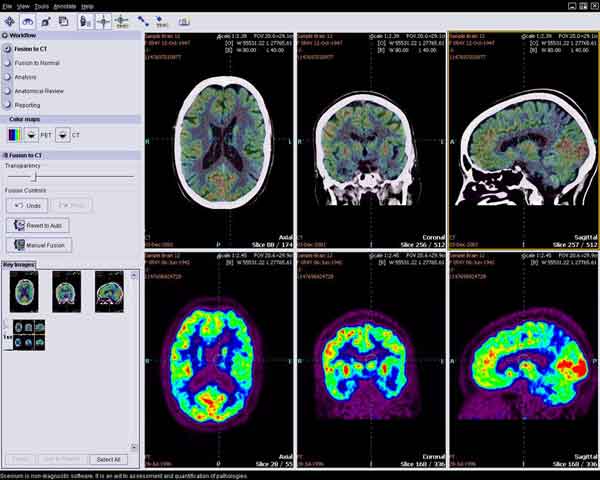Click the linked points toolbar icon
Image resolution: width=600 pixels, height=480 pixels.
click(x=144, y=20)
